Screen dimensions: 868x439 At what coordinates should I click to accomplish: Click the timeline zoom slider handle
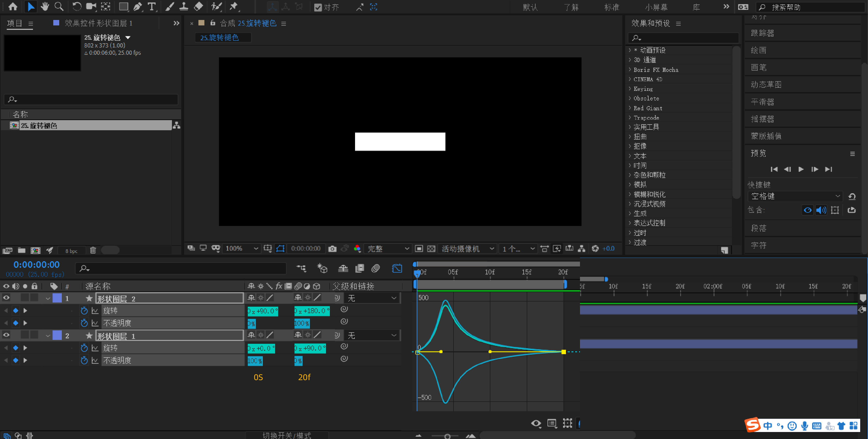pyautogui.click(x=447, y=436)
